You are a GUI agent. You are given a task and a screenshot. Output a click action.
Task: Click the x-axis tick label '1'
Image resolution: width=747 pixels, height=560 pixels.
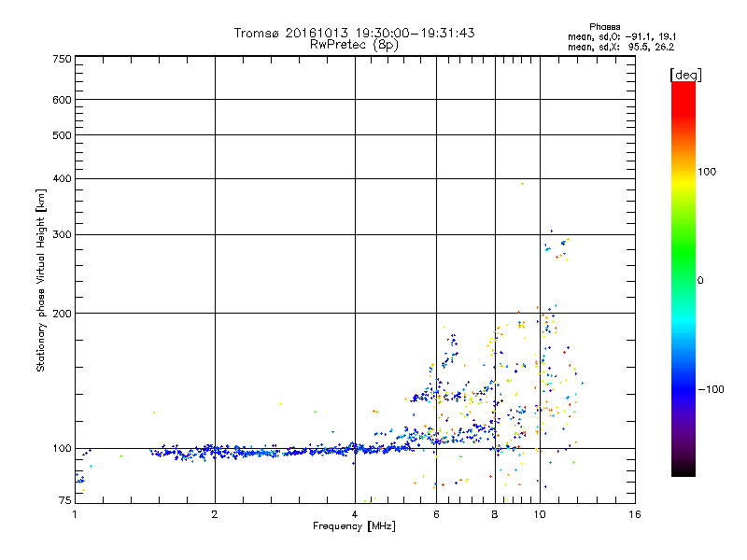pos(75,514)
